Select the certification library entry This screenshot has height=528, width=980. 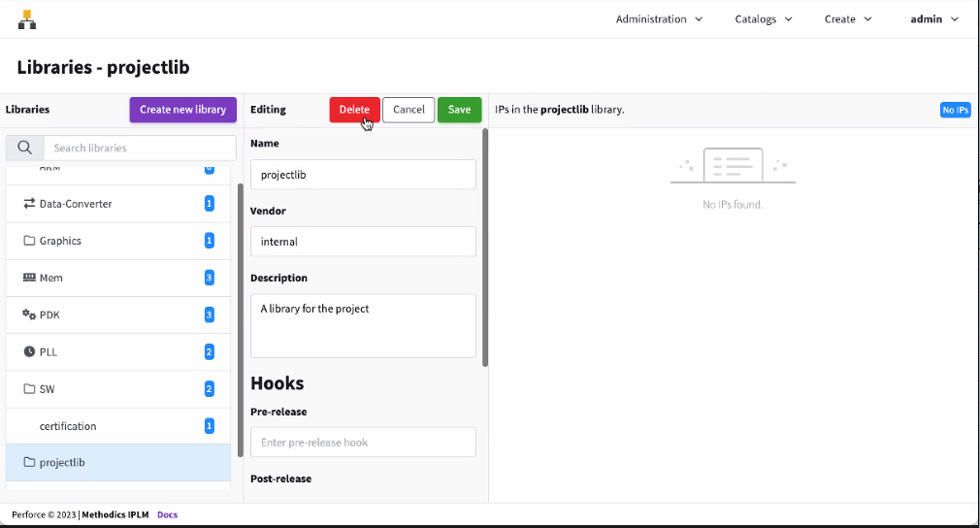point(68,426)
